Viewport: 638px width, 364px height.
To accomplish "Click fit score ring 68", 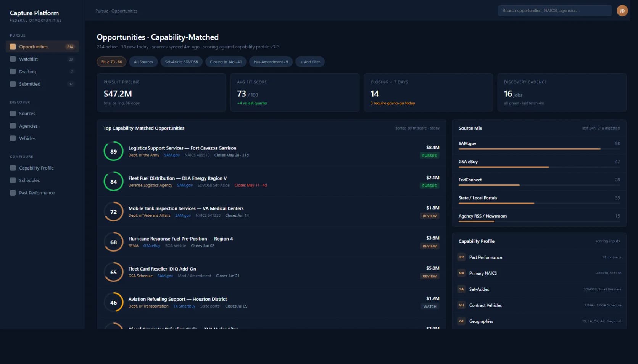I will (113, 242).
